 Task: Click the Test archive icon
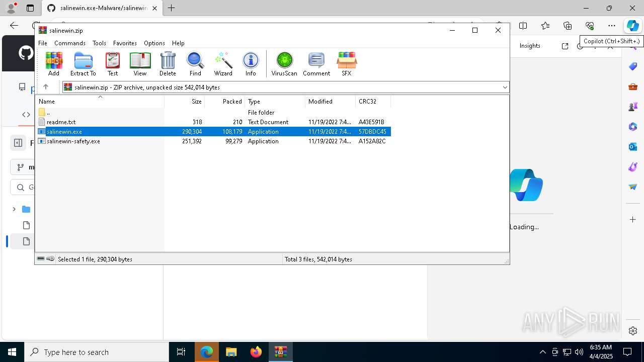pos(113,64)
